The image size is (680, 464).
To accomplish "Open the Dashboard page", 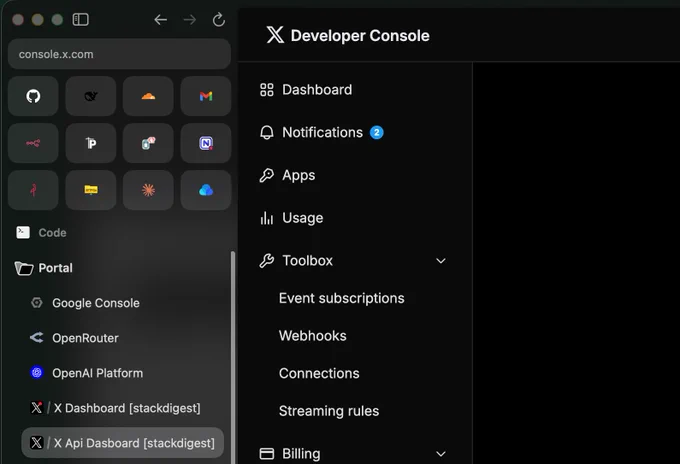I will click(x=306, y=90).
